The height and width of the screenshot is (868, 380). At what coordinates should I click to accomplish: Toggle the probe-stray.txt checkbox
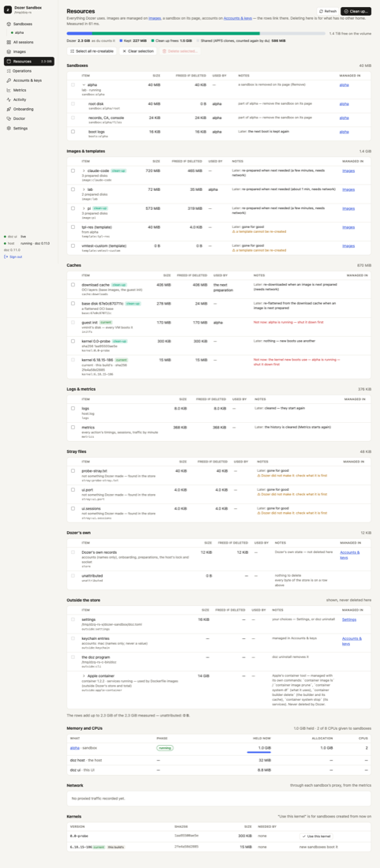tap(73, 470)
